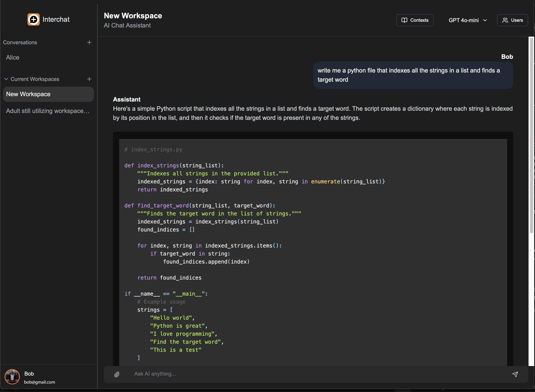Open the Users panel
Screen dimensions: 535x392
(512, 20)
